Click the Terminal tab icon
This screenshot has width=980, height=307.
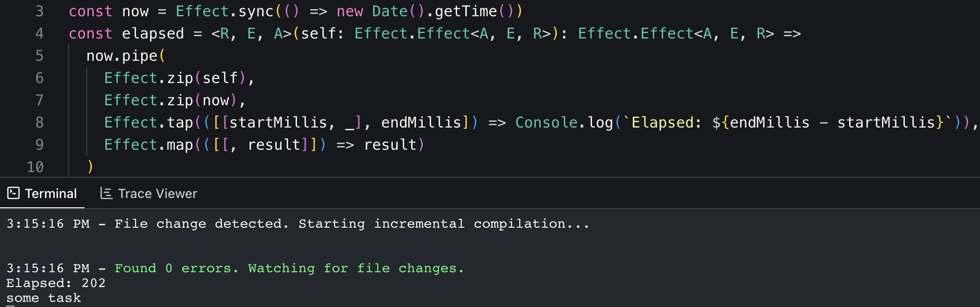13,193
